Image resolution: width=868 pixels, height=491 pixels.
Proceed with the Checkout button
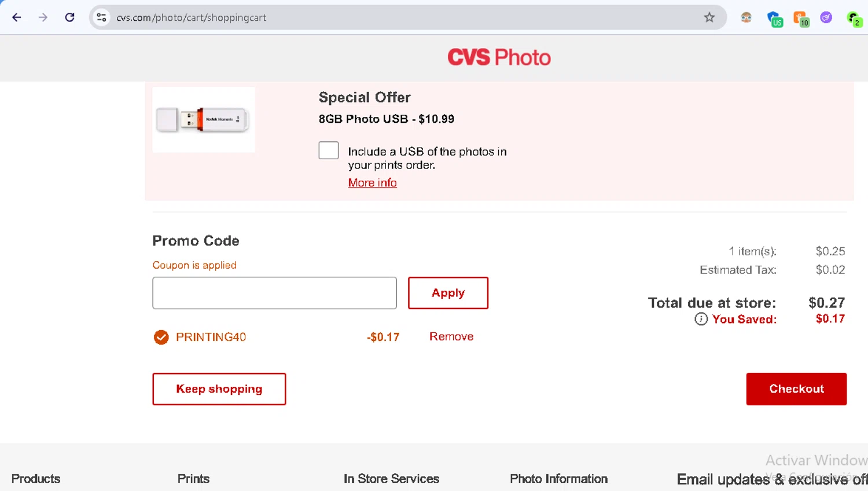pyautogui.click(x=796, y=389)
